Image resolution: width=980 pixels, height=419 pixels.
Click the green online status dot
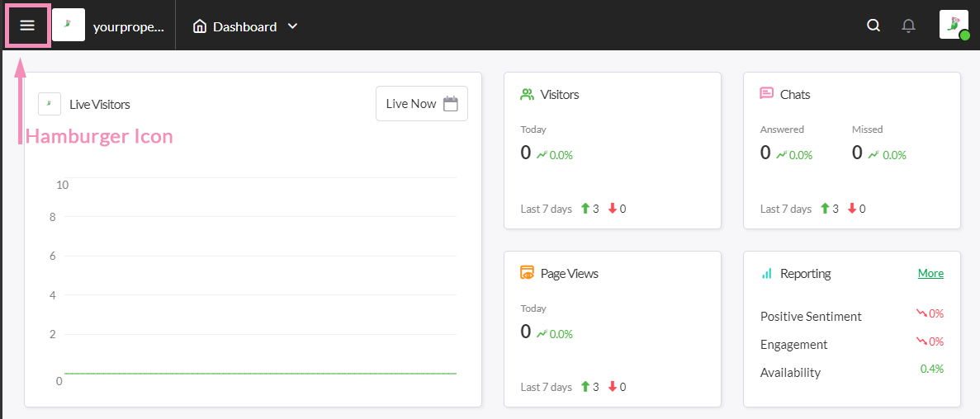tap(965, 36)
